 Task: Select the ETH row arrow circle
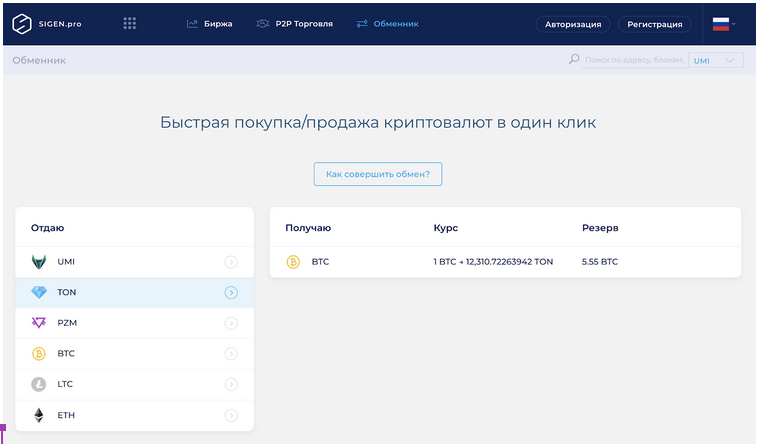(231, 415)
